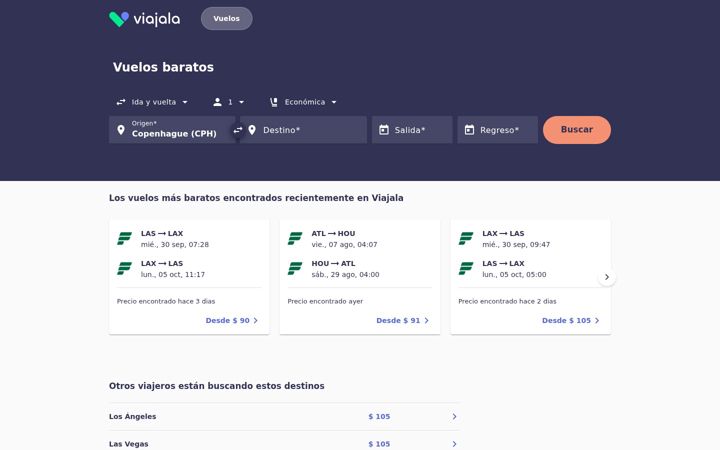Click the ATL → HOU route text

333,233
